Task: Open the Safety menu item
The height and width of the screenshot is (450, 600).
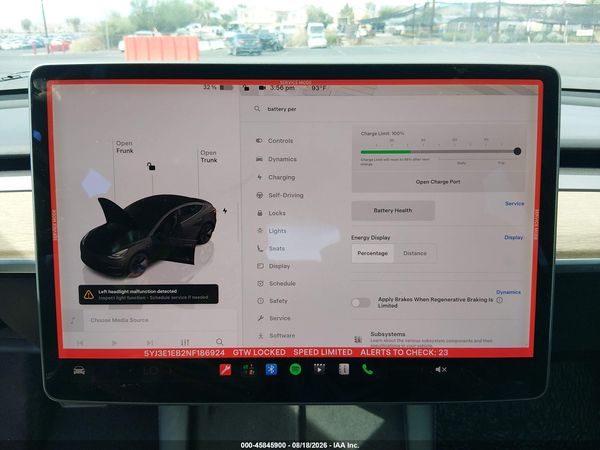Action: 272,301
